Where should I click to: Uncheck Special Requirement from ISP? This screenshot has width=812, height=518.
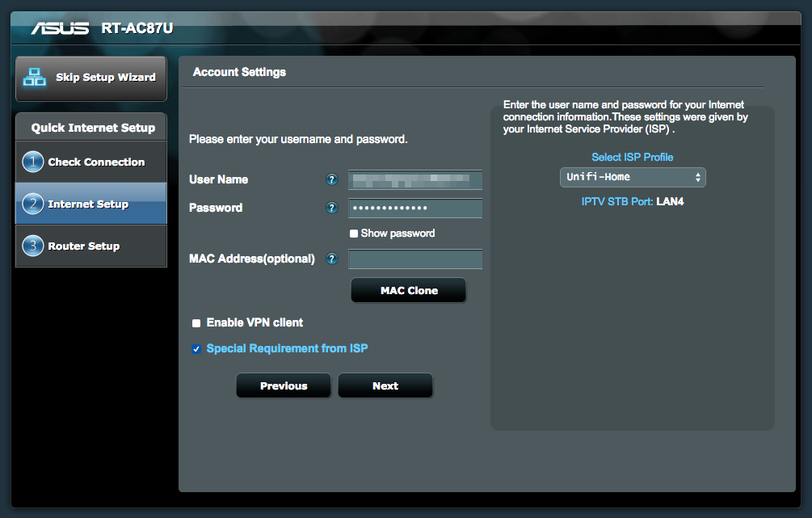point(196,349)
